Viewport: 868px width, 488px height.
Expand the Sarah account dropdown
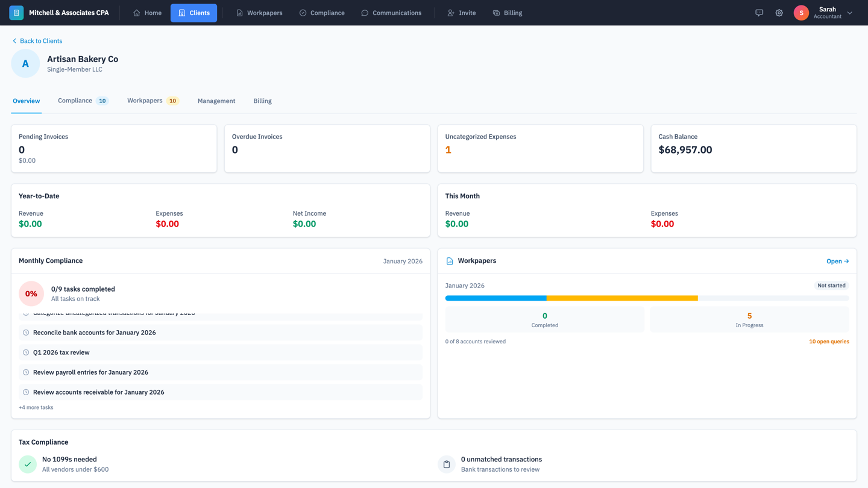849,13
